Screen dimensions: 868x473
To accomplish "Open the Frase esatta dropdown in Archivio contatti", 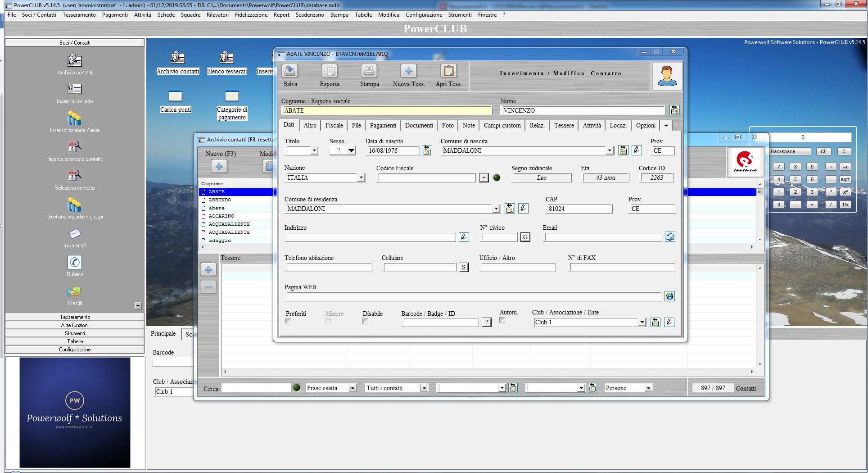I will tap(353, 388).
